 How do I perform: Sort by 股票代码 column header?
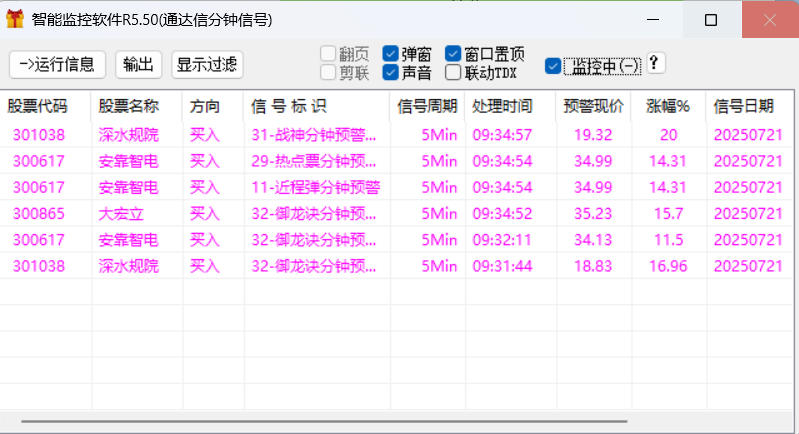pyautogui.click(x=38, y=106)
